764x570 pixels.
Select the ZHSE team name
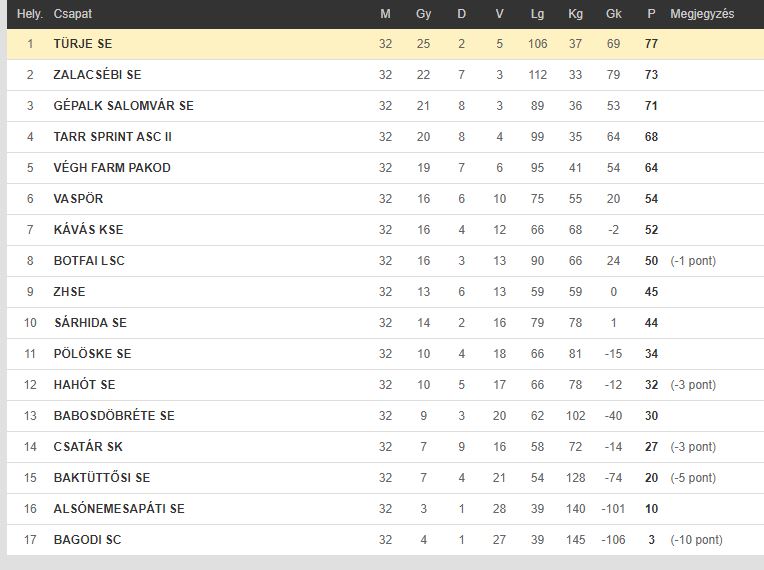(x=69, y=292)
